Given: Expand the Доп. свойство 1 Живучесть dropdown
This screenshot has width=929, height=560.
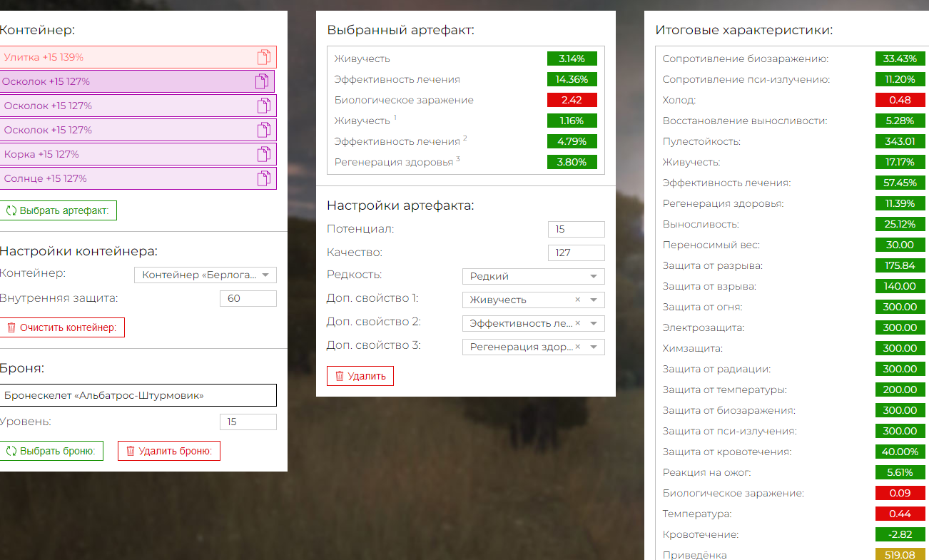Looking at the screenshot, I should click(x=594, y=300).
